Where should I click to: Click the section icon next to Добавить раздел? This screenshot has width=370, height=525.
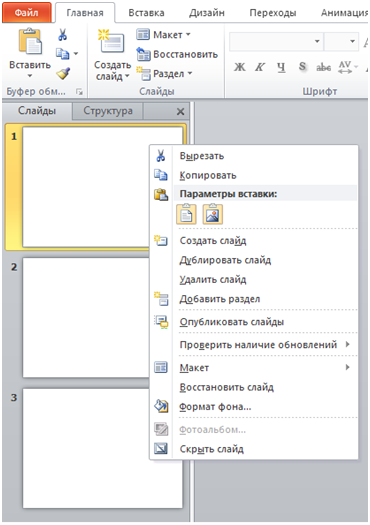coord(161,299)
